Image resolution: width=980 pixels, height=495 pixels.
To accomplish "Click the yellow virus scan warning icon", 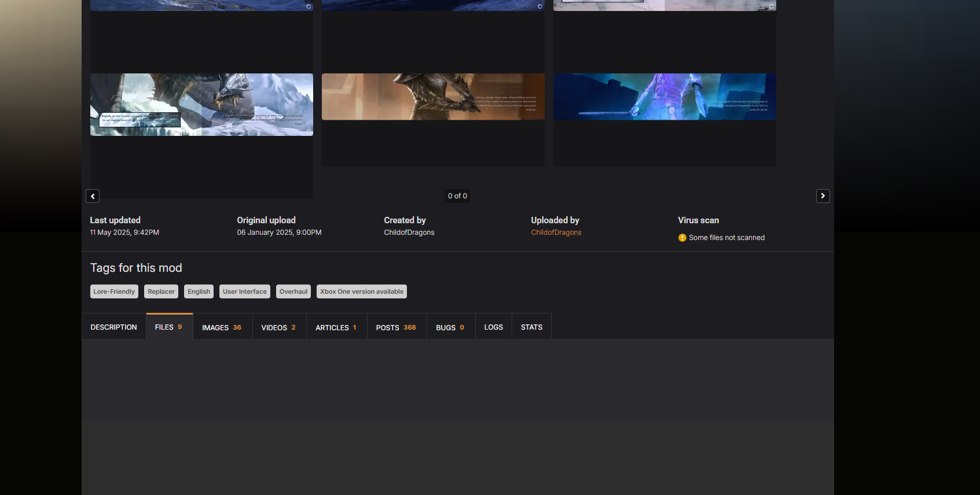I will coord(682,238).
